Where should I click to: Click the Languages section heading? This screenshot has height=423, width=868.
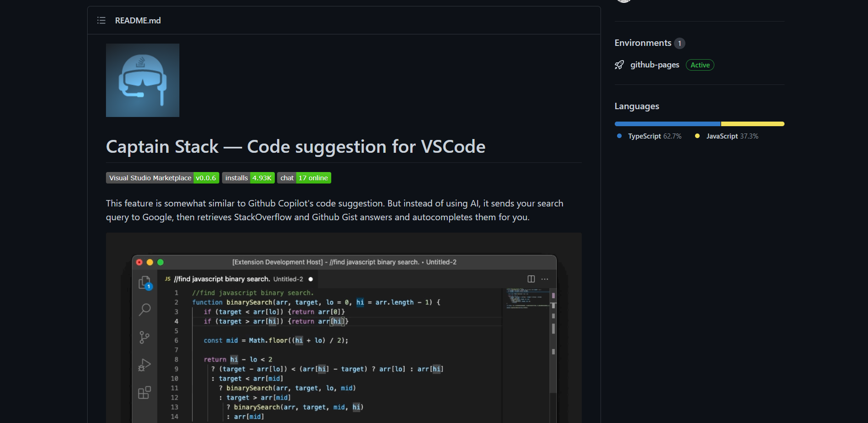coord(637,106)
